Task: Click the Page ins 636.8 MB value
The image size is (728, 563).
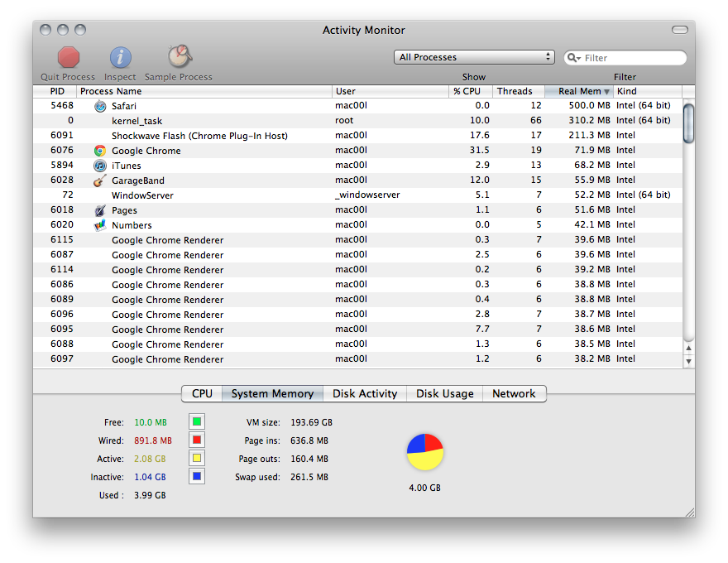Action: (309, 440)
